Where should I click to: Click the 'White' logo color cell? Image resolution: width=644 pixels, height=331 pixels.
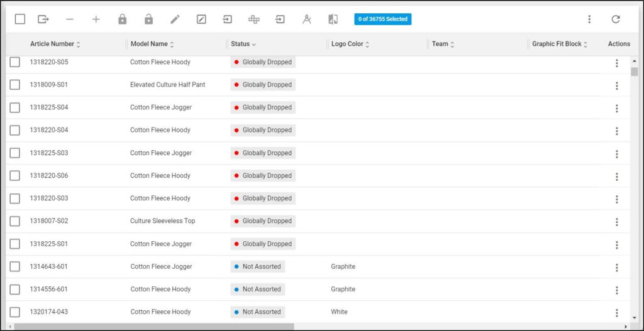point(339,312)
